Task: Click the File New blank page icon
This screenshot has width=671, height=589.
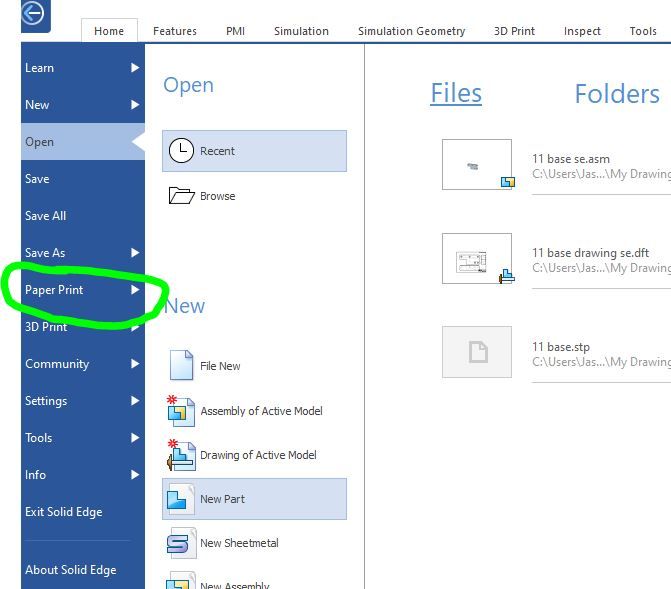Action: [181, 365]
